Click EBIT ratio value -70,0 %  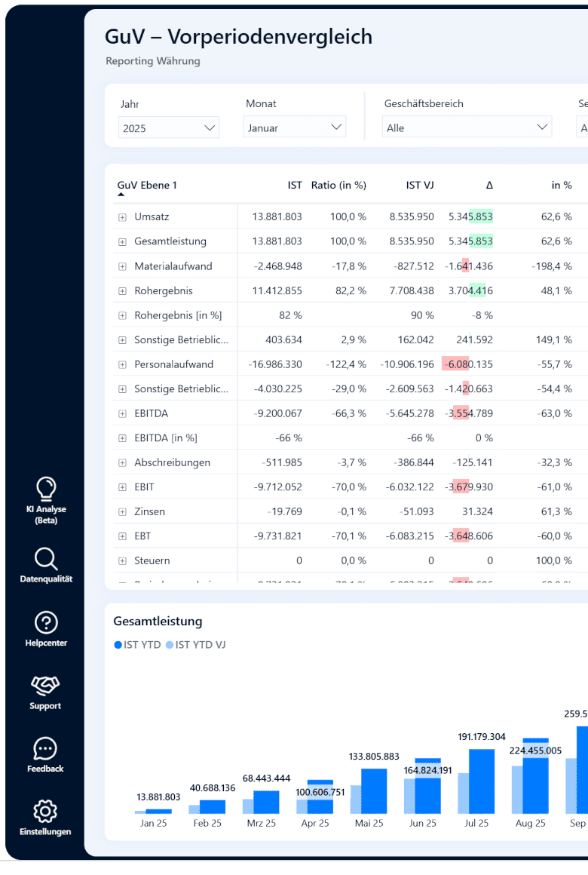(349, 487)
